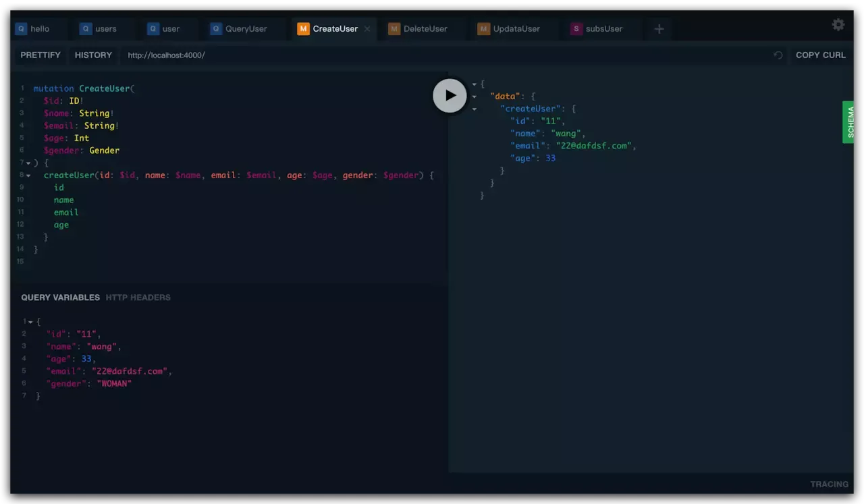Click the Q icon on QueryUser tab
The width and height of the screenshot is (864, 504).
coord(216,29)
